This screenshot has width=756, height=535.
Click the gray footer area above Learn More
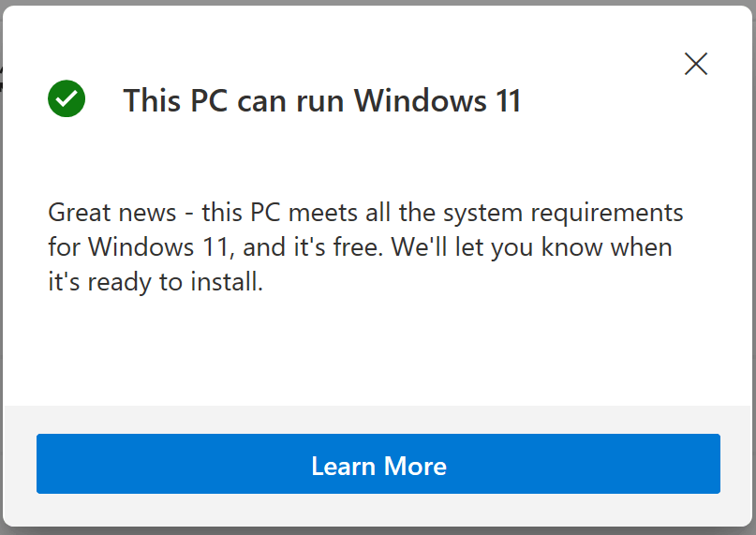click(378, 419)
